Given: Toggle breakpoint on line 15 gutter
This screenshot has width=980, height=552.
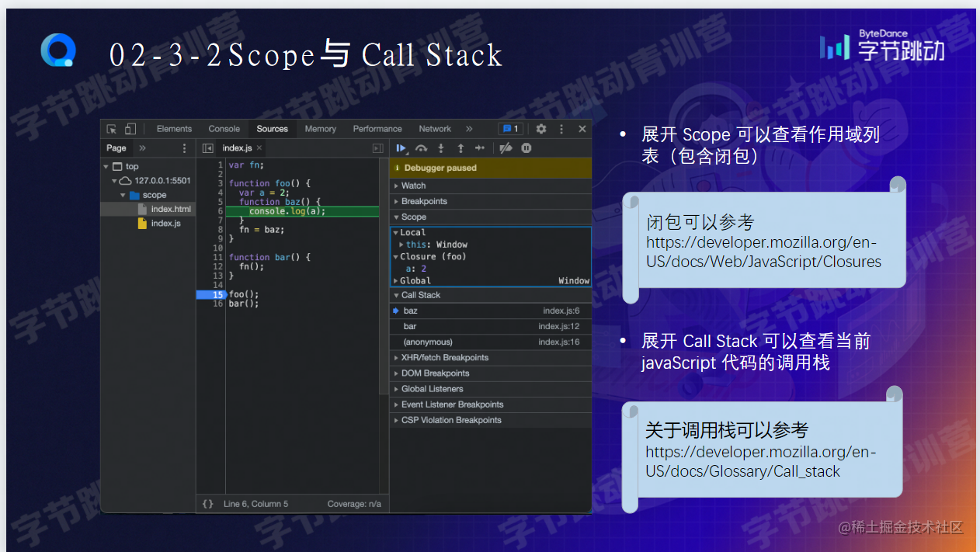Looking at the screenshot, I should click(x=210, y=295).
